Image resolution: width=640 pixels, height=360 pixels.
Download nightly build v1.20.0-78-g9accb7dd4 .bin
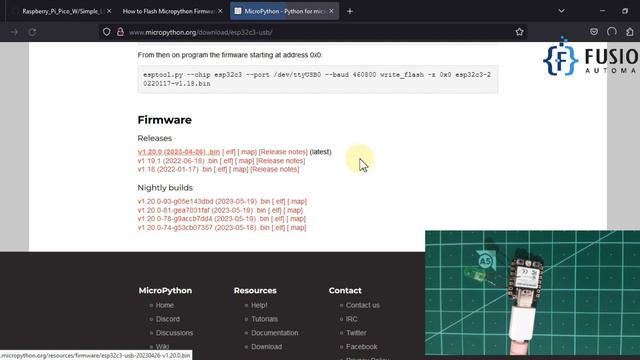tap(203, 219)
